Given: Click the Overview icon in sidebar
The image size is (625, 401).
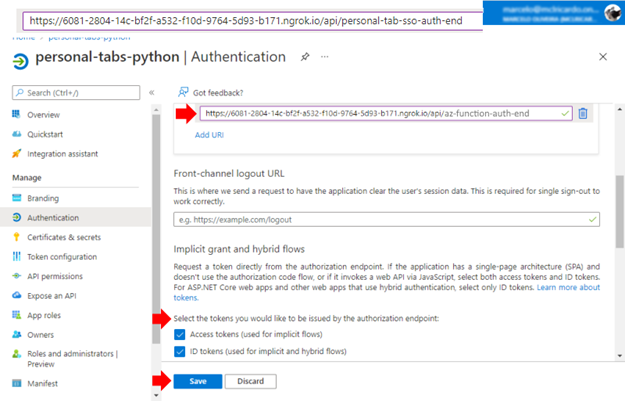Looking at the screenshot, I should [x=16, y=114].
